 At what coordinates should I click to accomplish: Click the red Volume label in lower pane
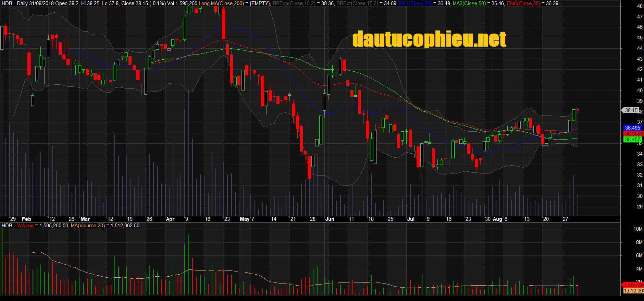[x=25, y=226]
